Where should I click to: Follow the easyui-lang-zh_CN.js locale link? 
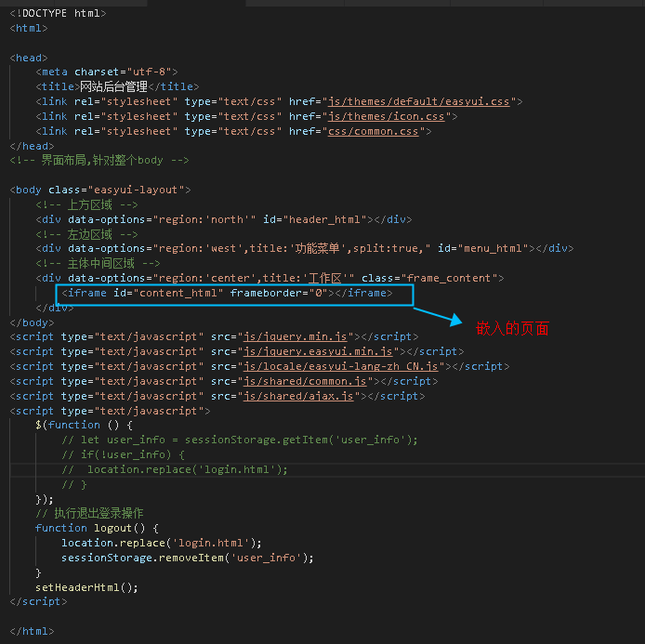(340, 366)
